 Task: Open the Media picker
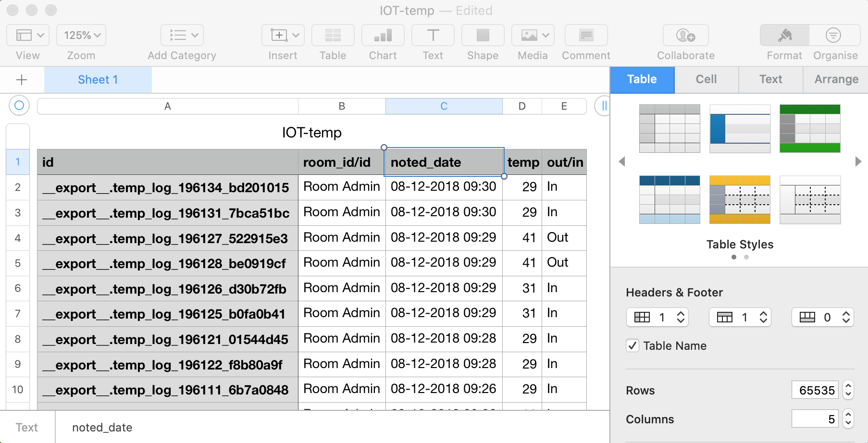tap(529, 35)
